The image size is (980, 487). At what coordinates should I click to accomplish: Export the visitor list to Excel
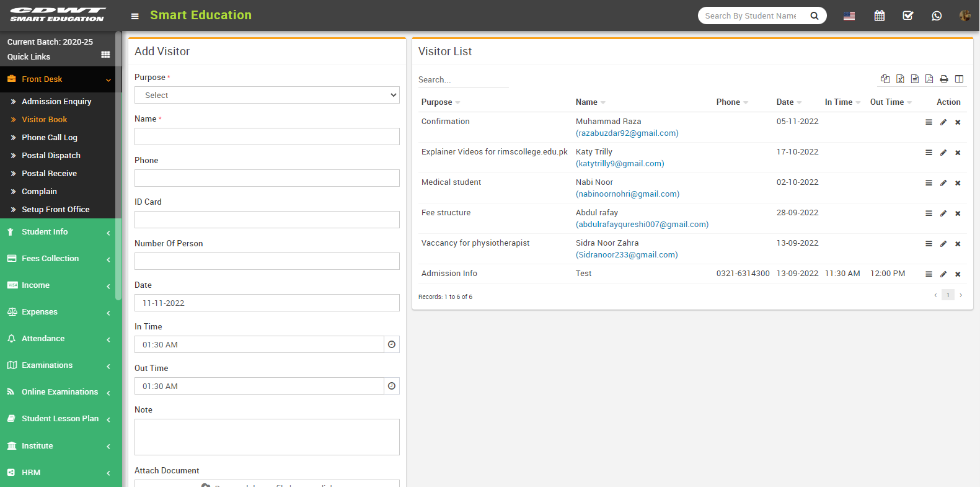tap(900, 79)
